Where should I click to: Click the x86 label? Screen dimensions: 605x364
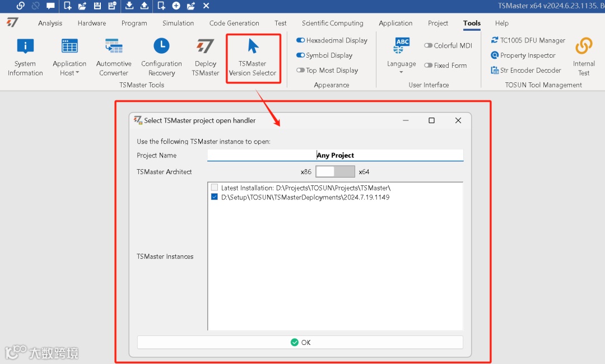(306, 171)
